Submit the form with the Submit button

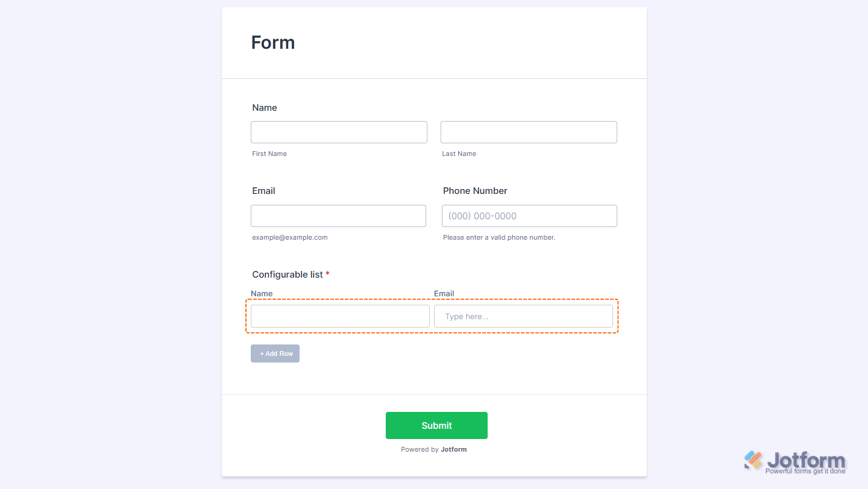(436, 426)
